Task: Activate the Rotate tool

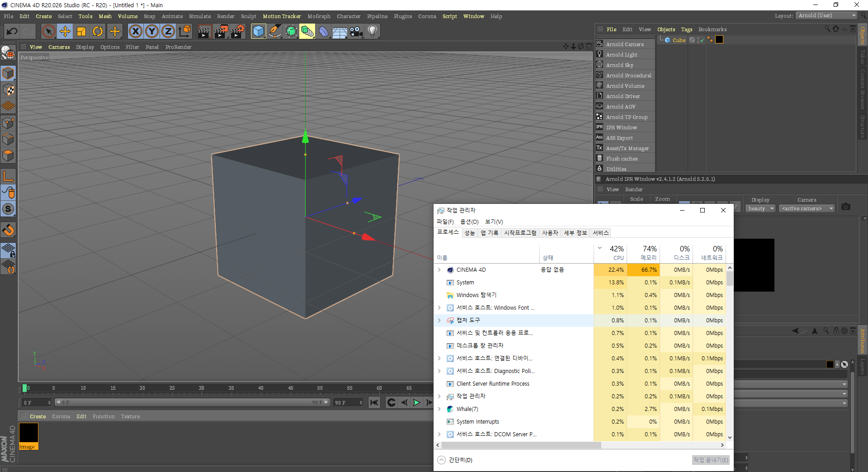Action: [98, 31]
